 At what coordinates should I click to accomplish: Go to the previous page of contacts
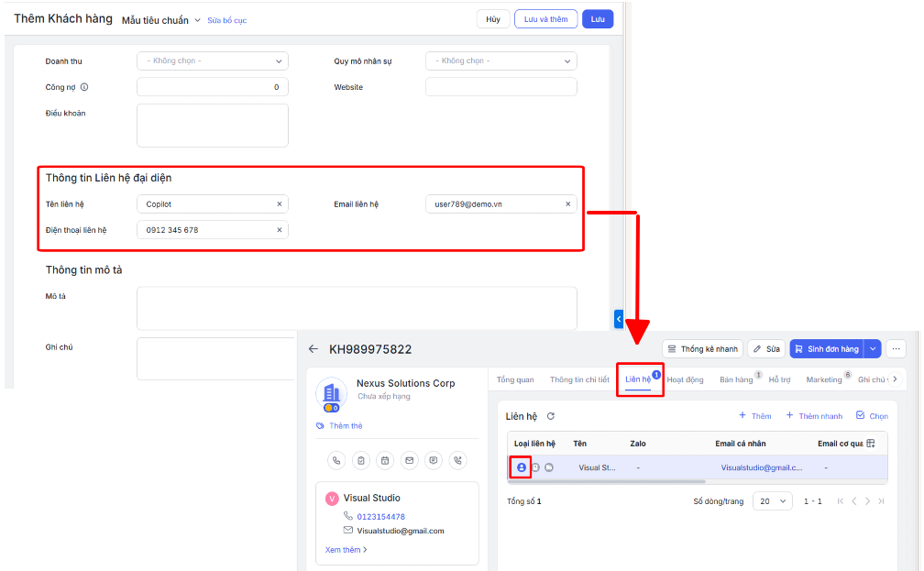coord(854,501)
